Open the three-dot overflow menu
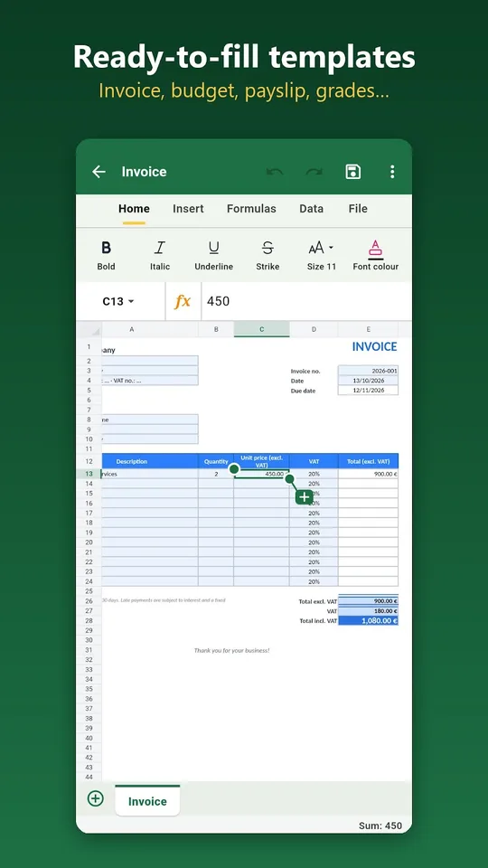Screen dimensions: 488x868 (392, 172)
